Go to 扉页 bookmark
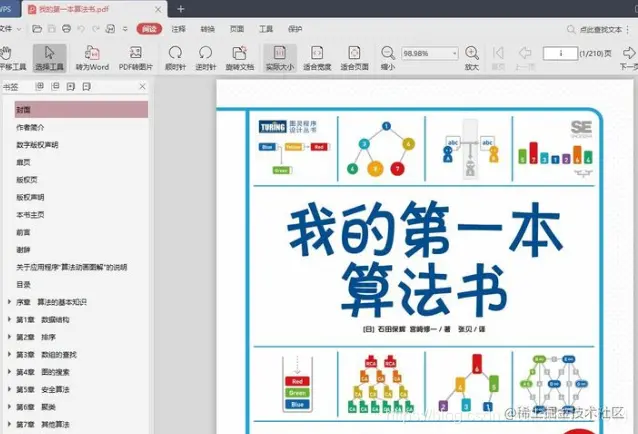This screenshot has height=434, width=638. (23, 162)
